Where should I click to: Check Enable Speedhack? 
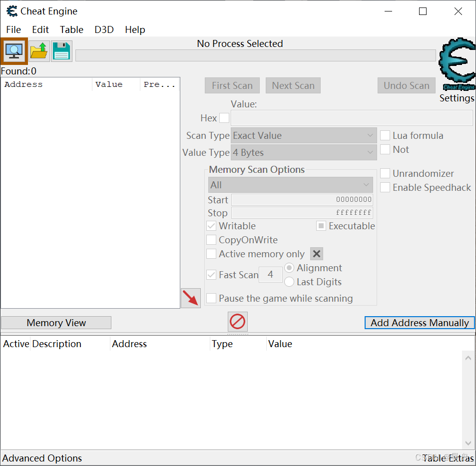point(385,187)
